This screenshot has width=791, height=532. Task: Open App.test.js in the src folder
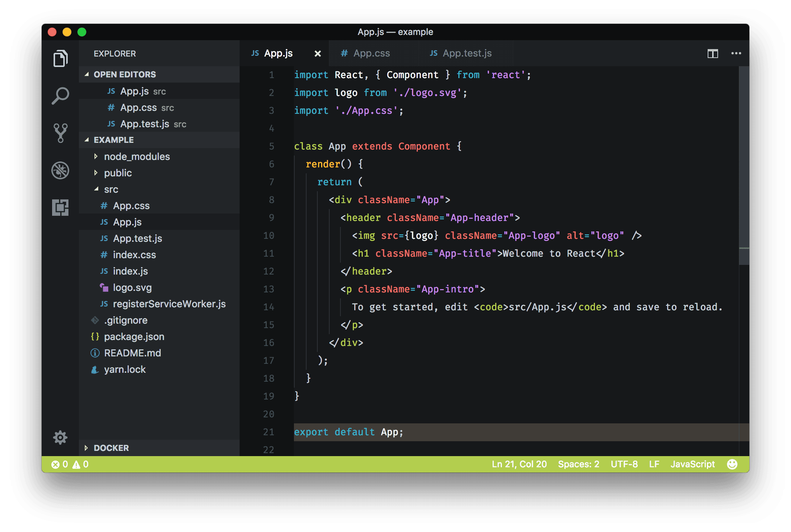(159, 238)
